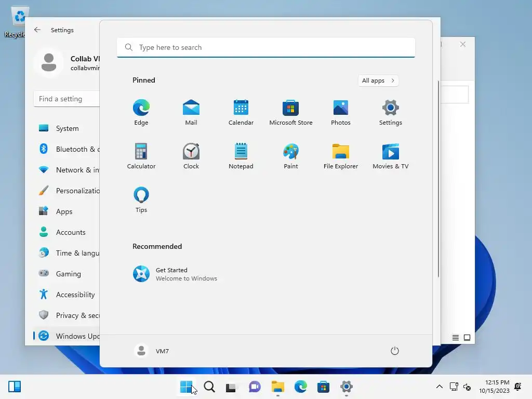Open Edge from pinned apps
This screenshot has height=399, width=532.
tap(141, 112)
